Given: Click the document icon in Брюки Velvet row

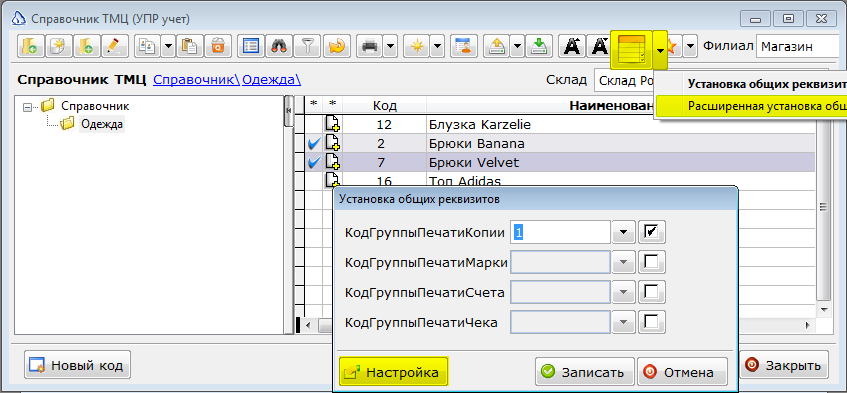Looking at the screenshot, I should [332, 161].
